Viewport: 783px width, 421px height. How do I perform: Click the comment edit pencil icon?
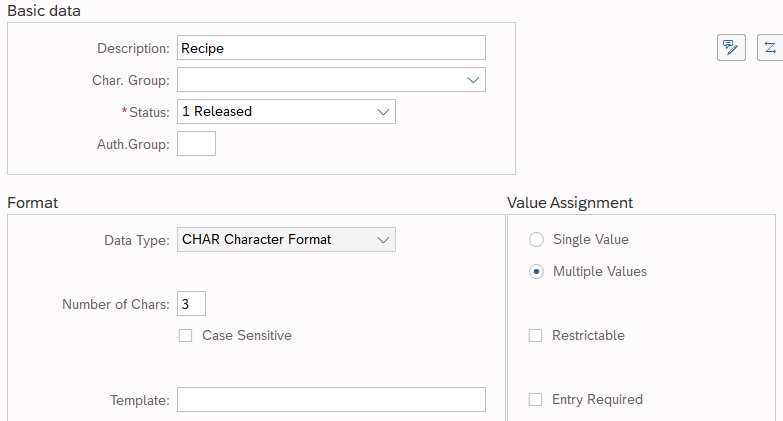point(731,47)
